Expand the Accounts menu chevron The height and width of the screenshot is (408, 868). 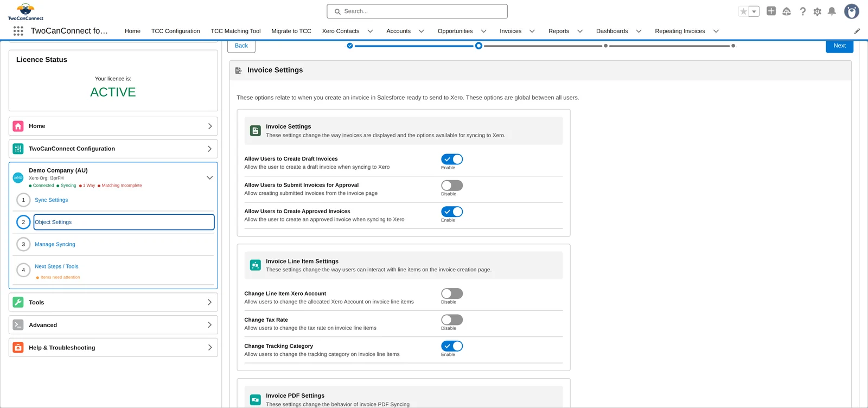(422, 31)
